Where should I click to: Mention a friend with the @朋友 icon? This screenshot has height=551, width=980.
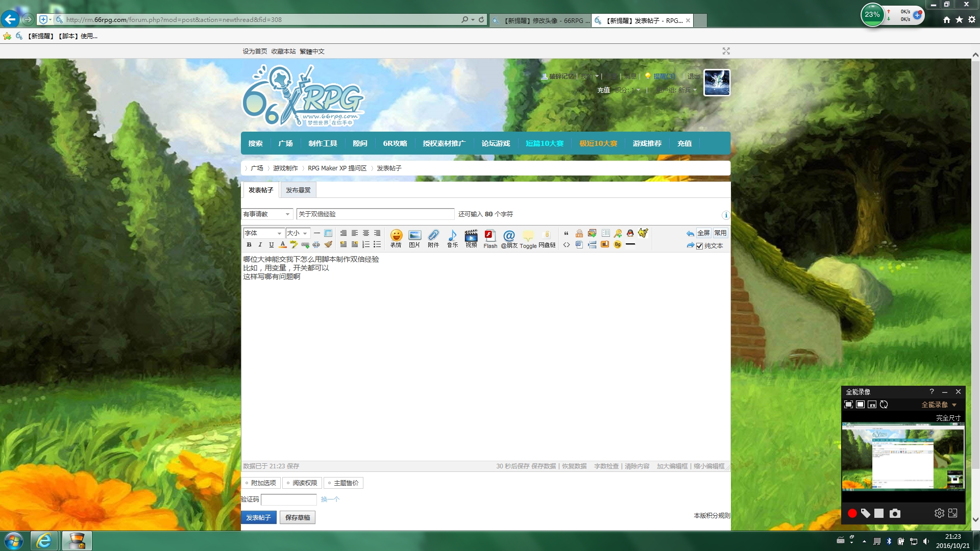point(509,238)
